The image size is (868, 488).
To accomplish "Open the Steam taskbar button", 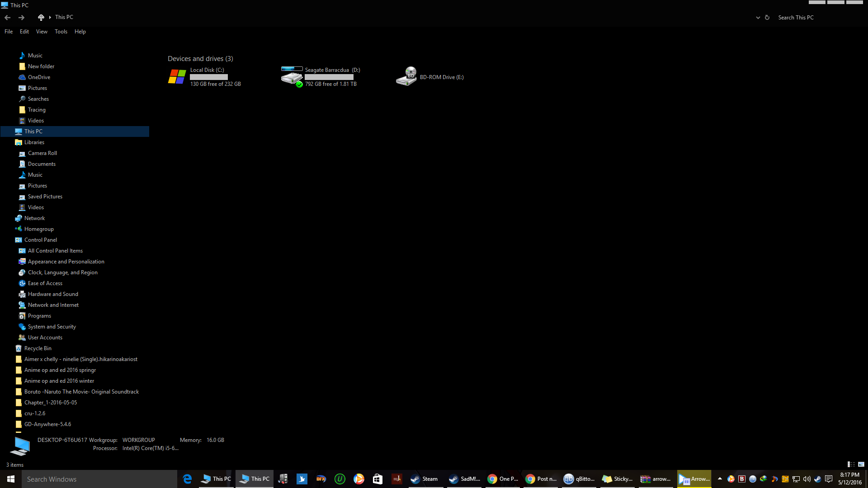I will 424,479.
